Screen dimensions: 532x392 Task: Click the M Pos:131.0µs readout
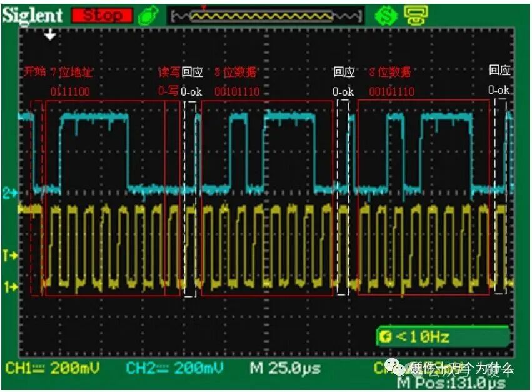tap(451, 383)
